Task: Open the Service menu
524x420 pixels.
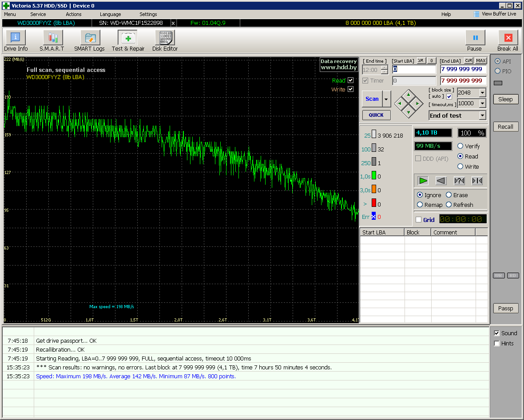Action: pos(38,14)
